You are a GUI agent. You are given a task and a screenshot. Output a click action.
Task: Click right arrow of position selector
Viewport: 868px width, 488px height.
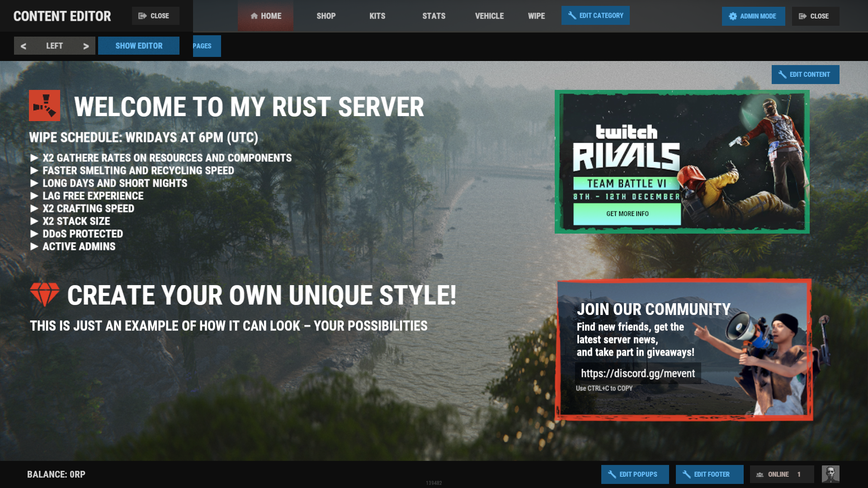[x=86, y=46]
